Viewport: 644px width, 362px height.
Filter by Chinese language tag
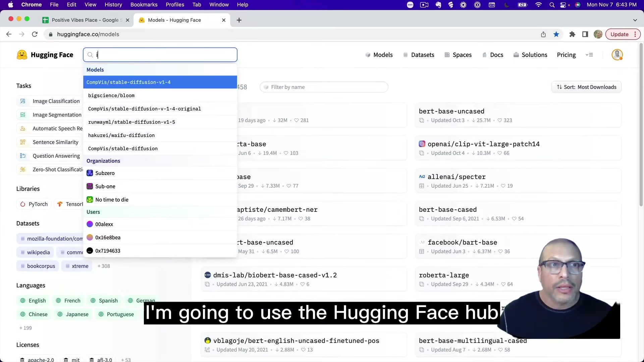point(34,314)
